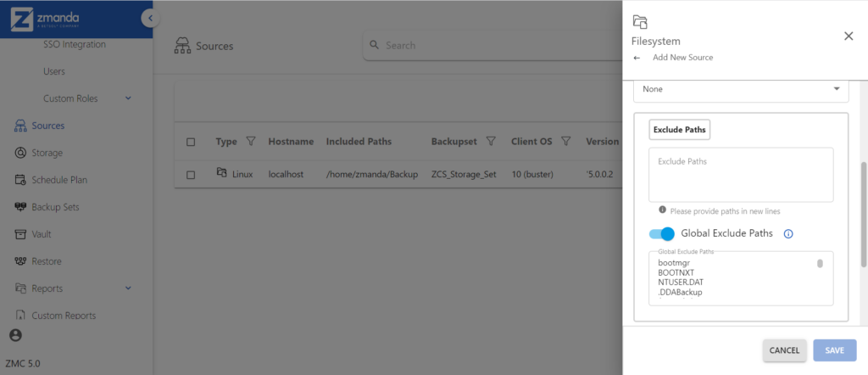Navigate to Schedule Plan

(x=59, y=180)
